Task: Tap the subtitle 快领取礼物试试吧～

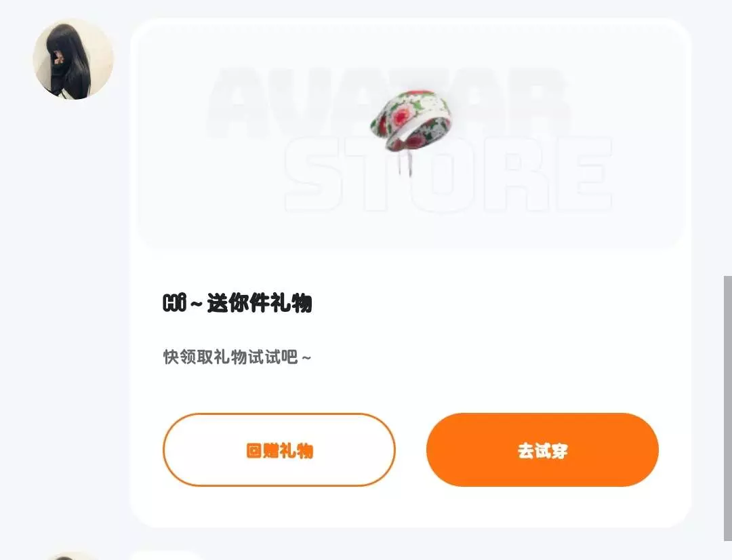Action: tap(237, 357)
